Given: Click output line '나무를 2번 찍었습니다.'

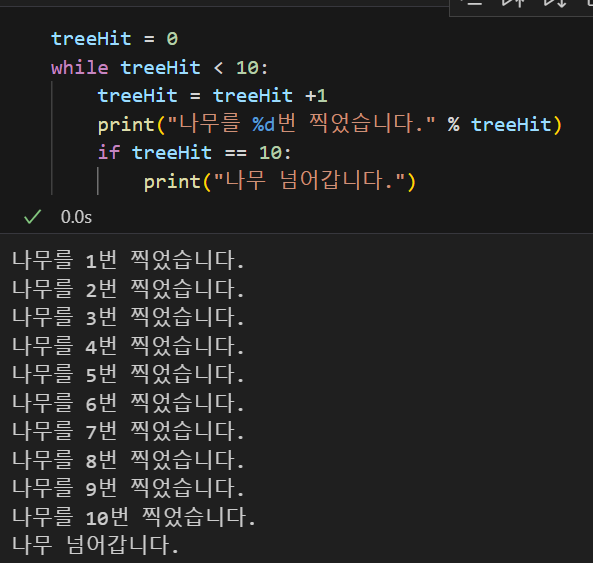Looking at the screenshot, I should click(x=128, y=289).
